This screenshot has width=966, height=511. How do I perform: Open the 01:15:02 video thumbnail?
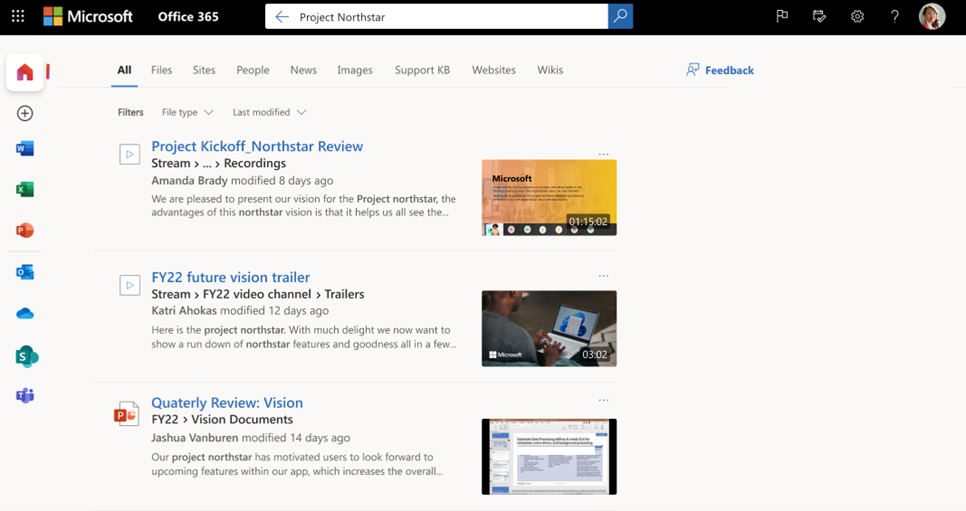[549, 197]
